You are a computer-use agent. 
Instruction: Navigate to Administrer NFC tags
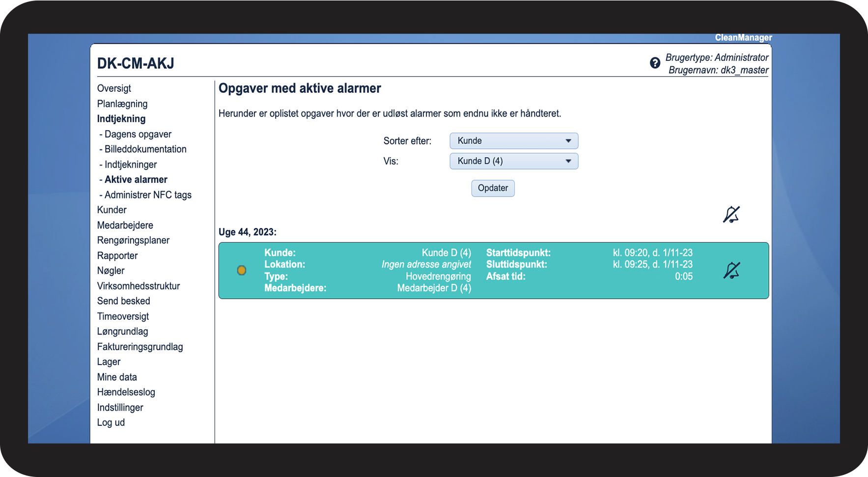pyautogui.click(x=147, y=195)
